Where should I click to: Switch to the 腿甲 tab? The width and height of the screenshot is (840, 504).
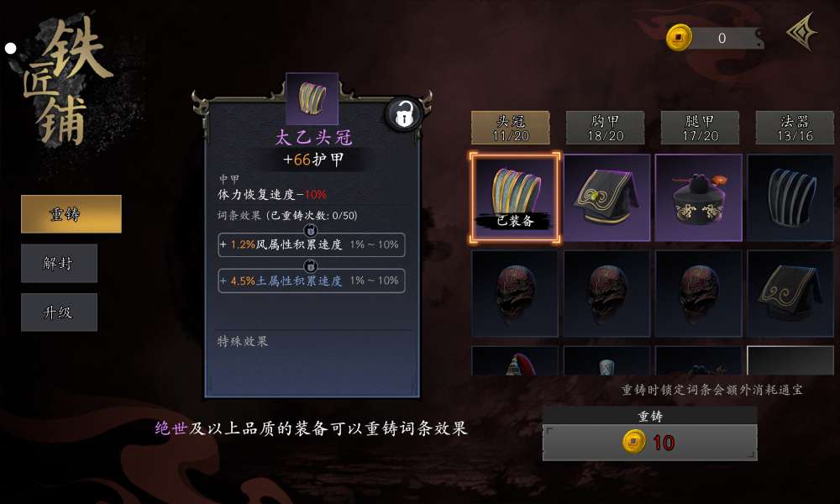700,128
